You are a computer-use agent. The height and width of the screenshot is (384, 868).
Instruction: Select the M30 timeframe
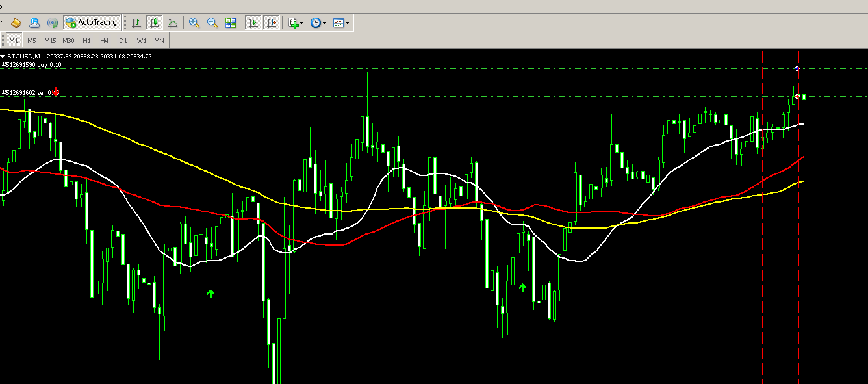[x=68, y=40]
